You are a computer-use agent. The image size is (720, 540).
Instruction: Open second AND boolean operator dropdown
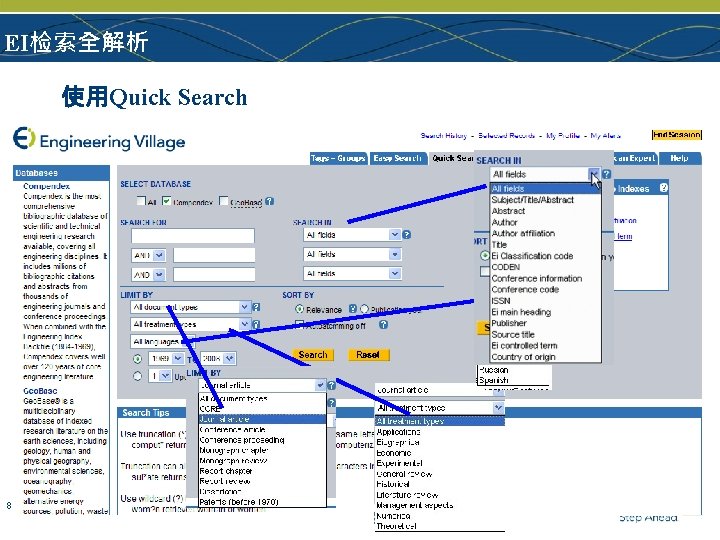tap(148, 275)
